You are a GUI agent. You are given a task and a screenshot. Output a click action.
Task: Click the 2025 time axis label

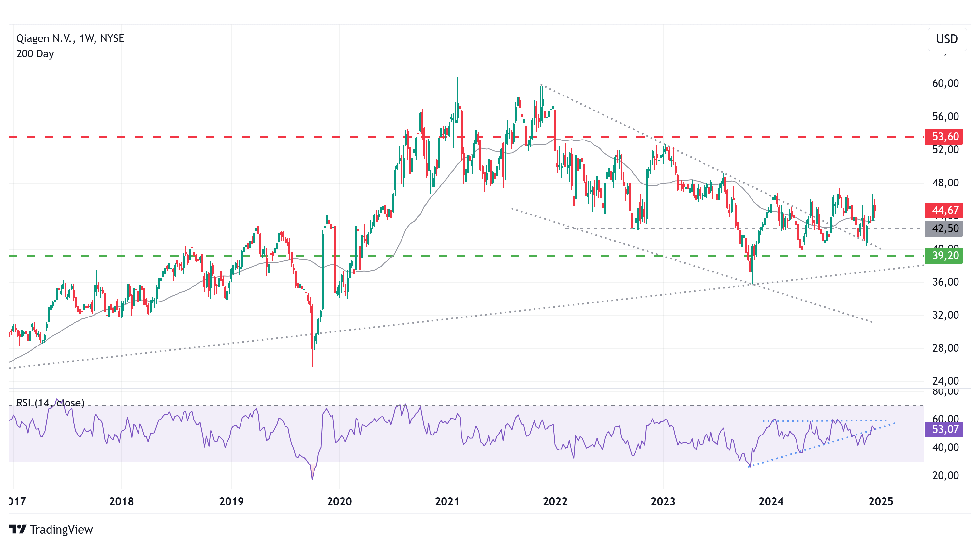click(x=881, y=502)
